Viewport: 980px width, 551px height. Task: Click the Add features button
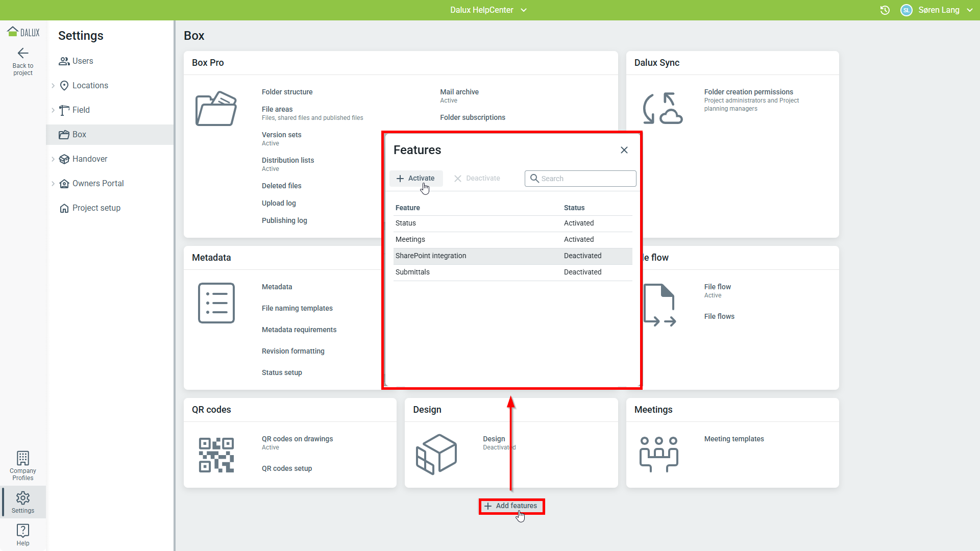tap(511, 506)
